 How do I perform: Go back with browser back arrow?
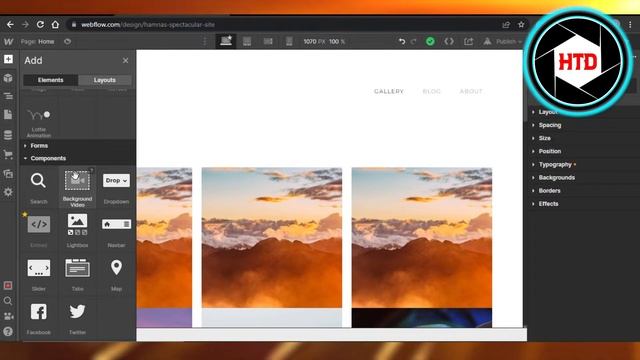pyautogui.click(x=10, y=24)
